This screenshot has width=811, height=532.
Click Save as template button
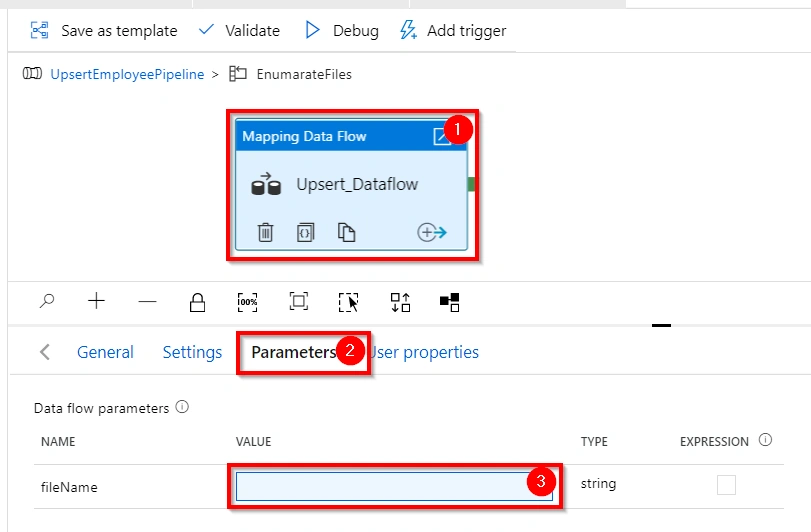pyautogui.click(x=103, y=31)
